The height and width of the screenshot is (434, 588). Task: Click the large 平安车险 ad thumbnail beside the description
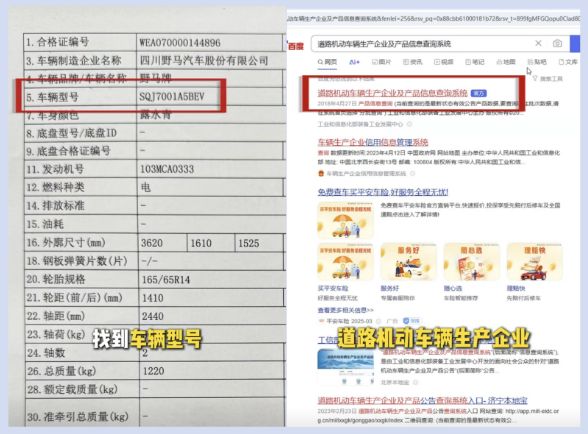pos(345,221)
